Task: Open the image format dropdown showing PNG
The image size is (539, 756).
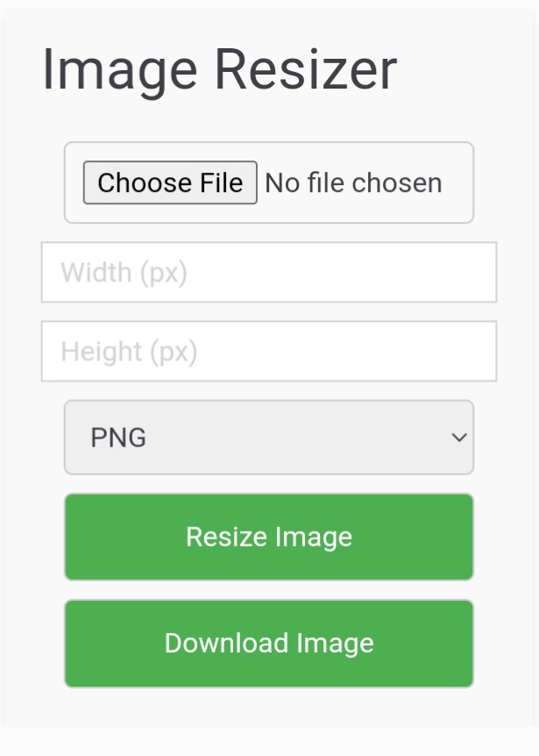Action: 268,437
